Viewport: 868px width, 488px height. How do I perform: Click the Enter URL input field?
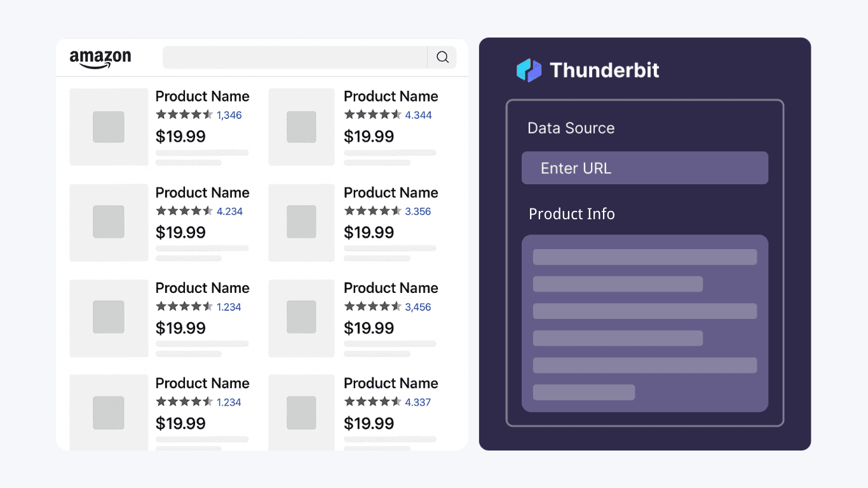coord(645,168)
